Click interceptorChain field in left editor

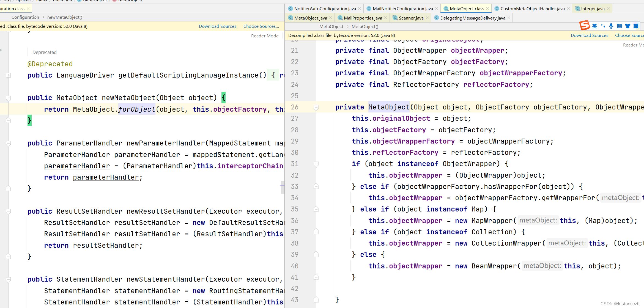250,166
